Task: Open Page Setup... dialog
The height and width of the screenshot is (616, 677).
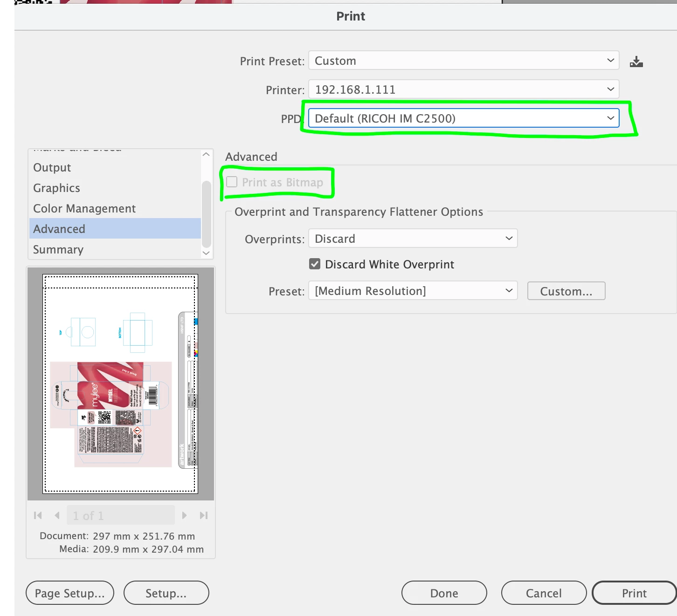Action: [x=70, y=593]
